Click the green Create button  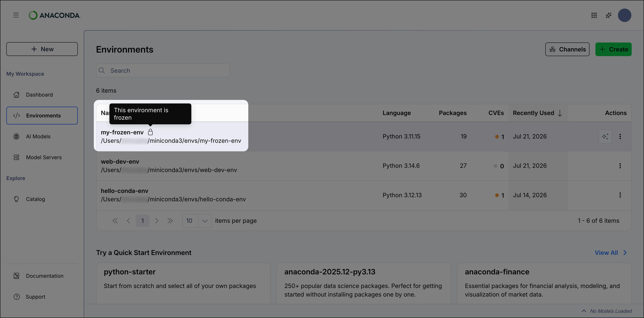(x=613, y=49)
